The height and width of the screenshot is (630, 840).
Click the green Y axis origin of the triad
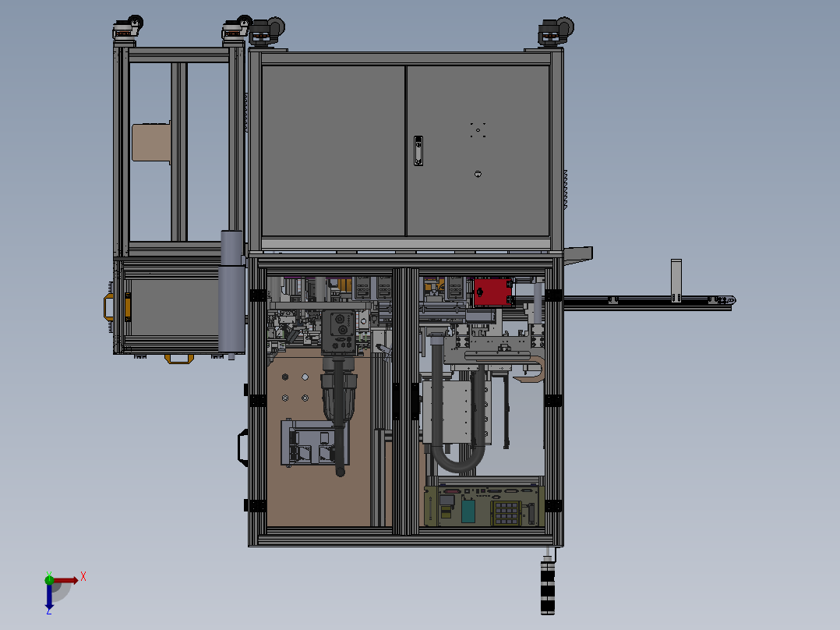pos(49,579)
